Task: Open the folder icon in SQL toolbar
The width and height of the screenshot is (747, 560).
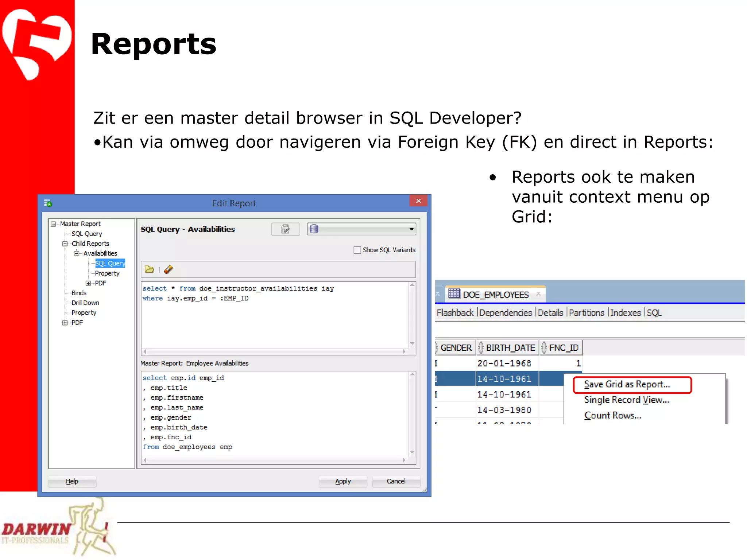Action: [x=149, y=269]
